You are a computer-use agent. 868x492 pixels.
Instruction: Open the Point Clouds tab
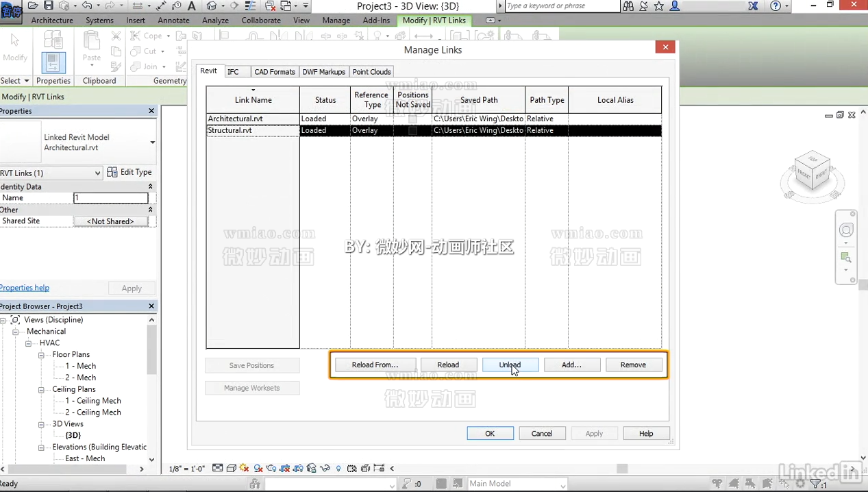tap(371, 72)
